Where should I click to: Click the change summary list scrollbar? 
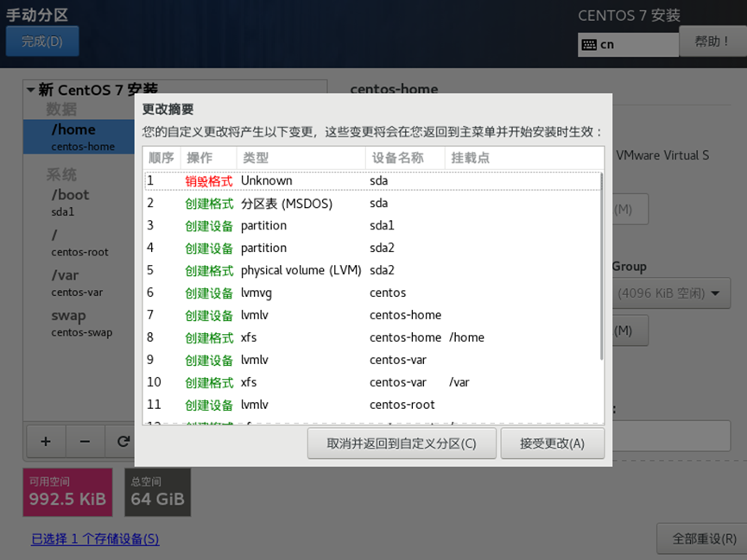tap(601, 267)
